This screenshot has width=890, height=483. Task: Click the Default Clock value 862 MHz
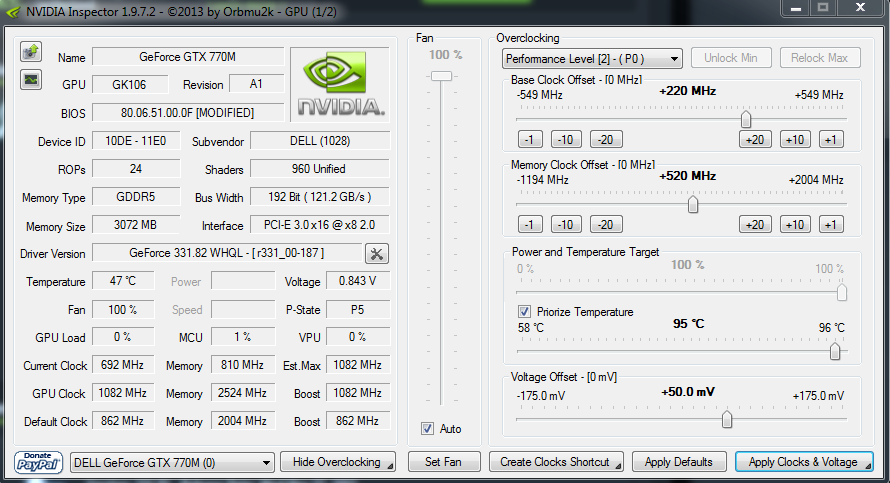pos(123,421)
